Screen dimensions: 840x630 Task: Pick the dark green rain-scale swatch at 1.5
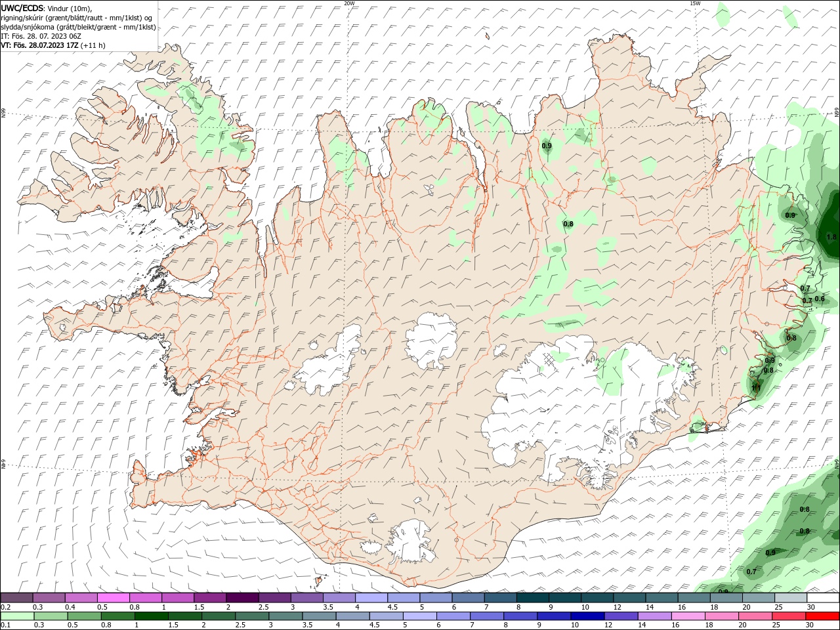click(185, 616)
